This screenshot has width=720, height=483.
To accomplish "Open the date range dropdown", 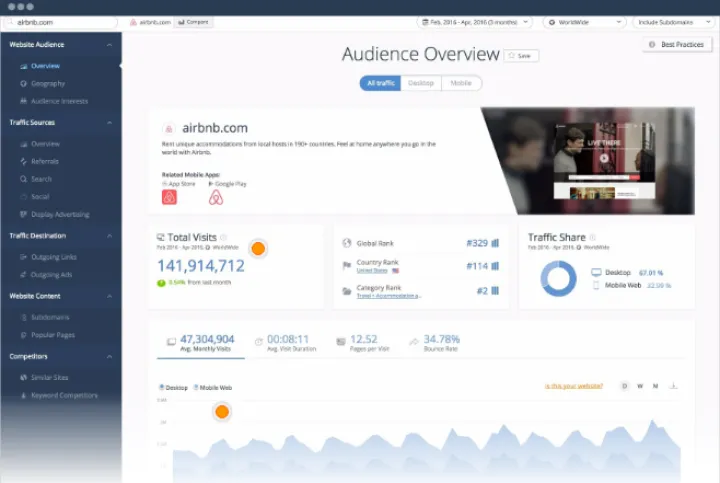I will click(x=477, y=21).
